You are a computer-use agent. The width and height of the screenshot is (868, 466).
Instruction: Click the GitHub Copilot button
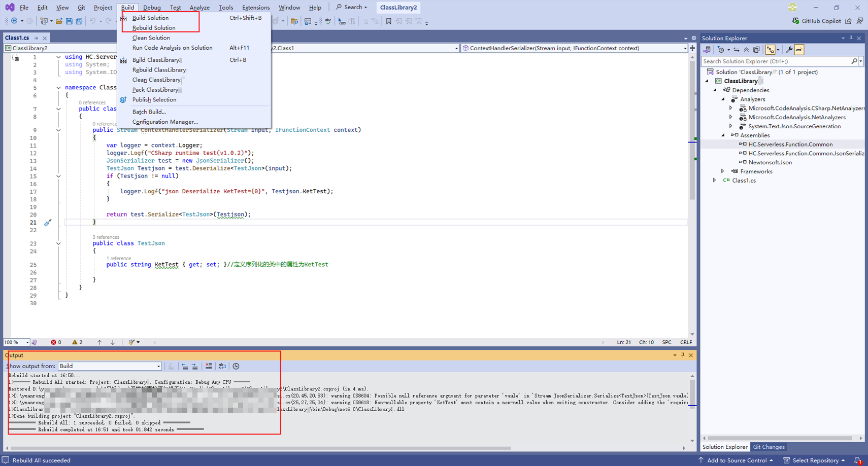(x=816, y=21)
